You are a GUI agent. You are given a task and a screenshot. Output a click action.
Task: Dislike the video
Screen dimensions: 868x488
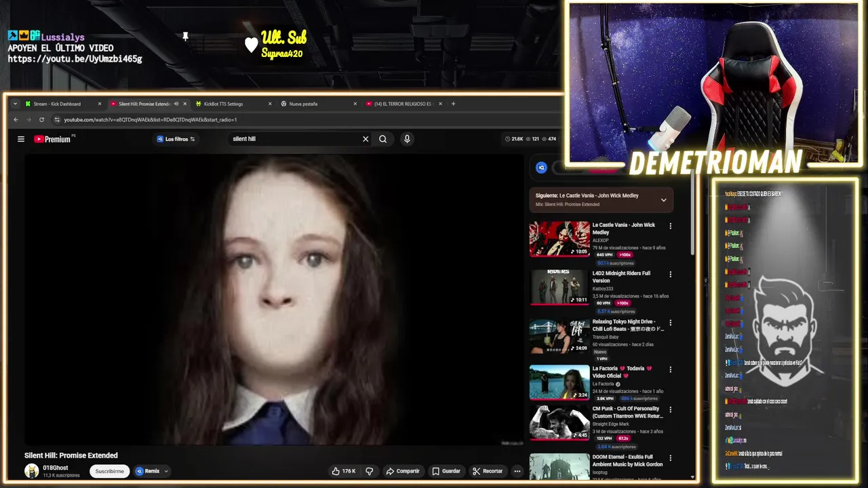tap(370, 471)
